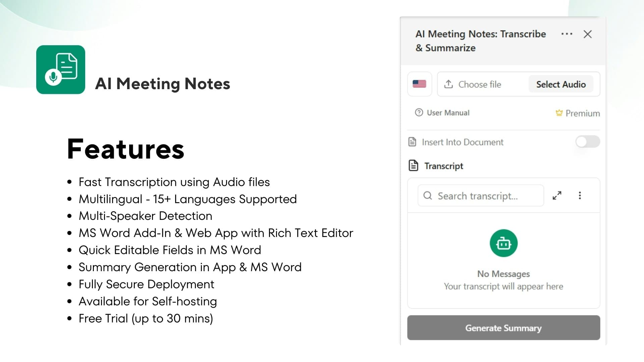Click the green robot icon in transcript area
The width and height of the screenshot is (644, 362).
503,243
